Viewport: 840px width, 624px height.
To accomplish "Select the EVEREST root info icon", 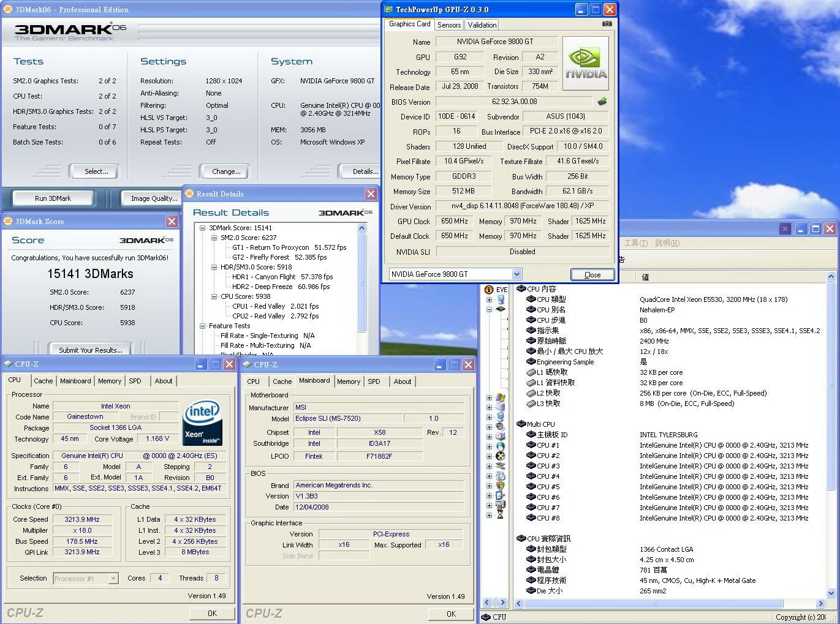I will [489, 289].
